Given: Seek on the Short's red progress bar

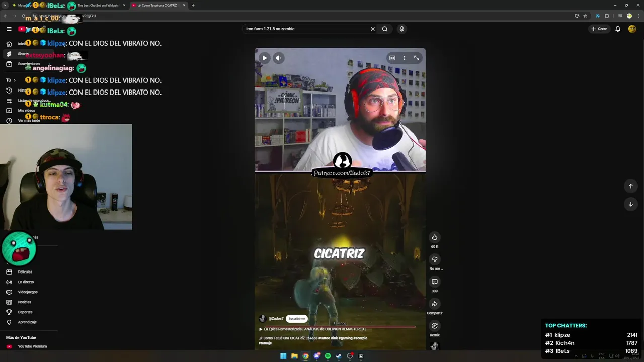Looking at the screenshot, I should coord(340,327).
